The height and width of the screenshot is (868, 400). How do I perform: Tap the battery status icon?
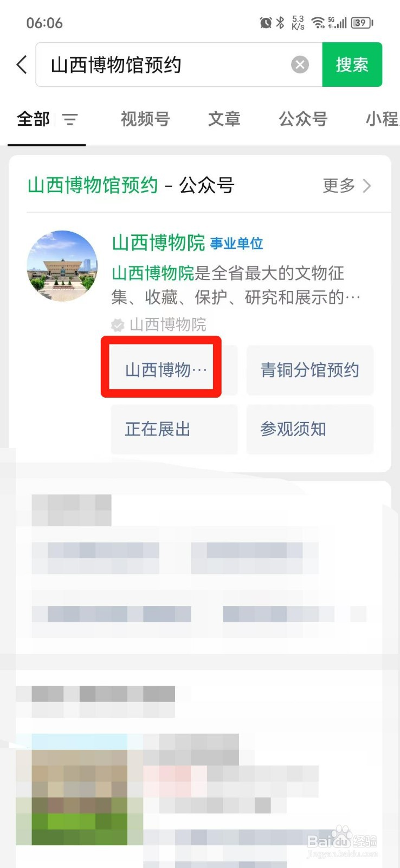pos(362,23)
